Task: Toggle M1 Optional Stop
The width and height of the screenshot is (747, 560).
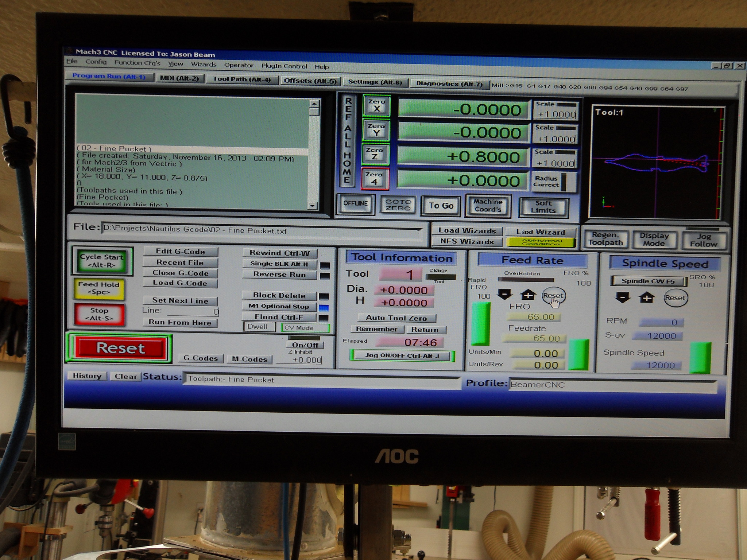Action: click(x=279, y=306)
